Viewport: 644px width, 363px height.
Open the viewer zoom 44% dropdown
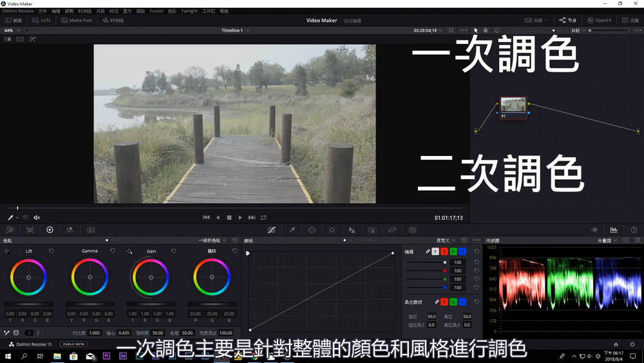tap(12, 30)
